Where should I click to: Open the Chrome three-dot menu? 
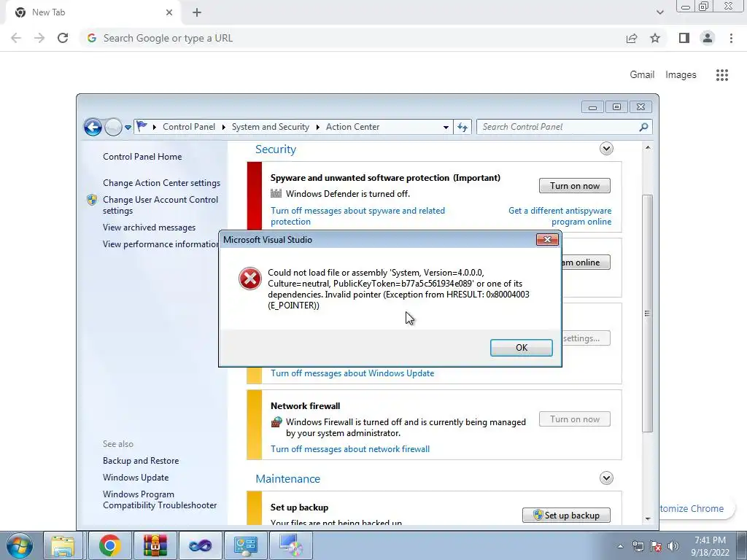731,38
